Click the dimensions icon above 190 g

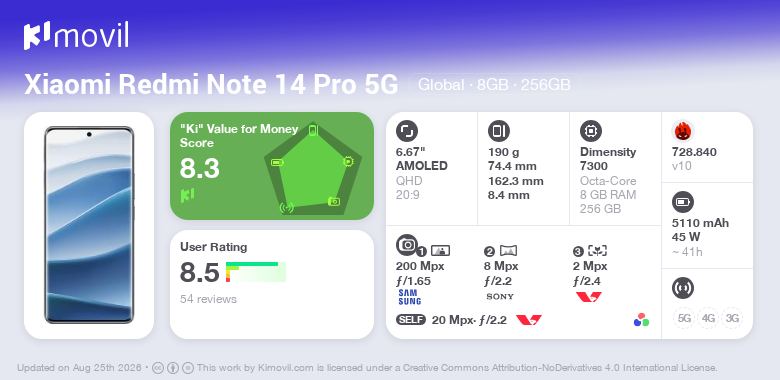tap(498, 131)
